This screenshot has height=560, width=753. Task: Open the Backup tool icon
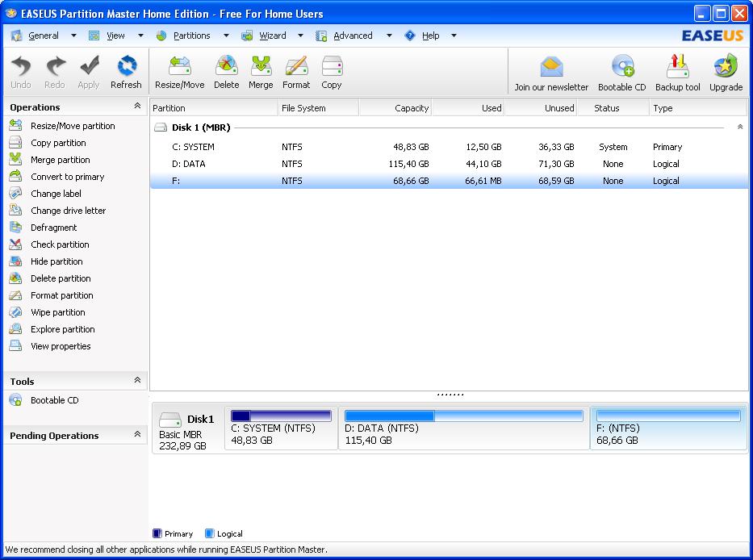(678, 67)
